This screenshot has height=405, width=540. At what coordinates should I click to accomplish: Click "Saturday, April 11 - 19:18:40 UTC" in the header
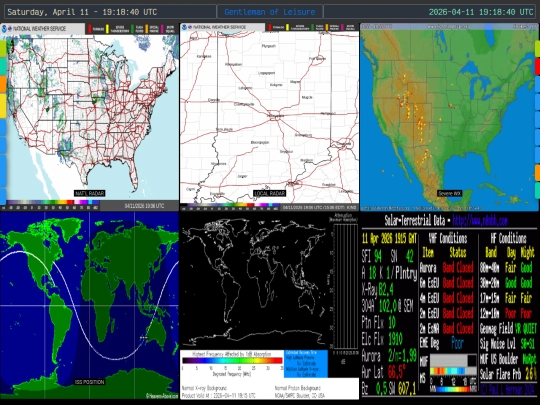82,12
